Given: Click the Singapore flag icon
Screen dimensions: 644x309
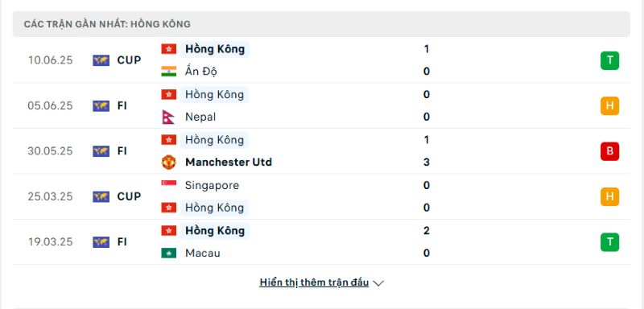Looking at the screenshot, I should 168,185.
